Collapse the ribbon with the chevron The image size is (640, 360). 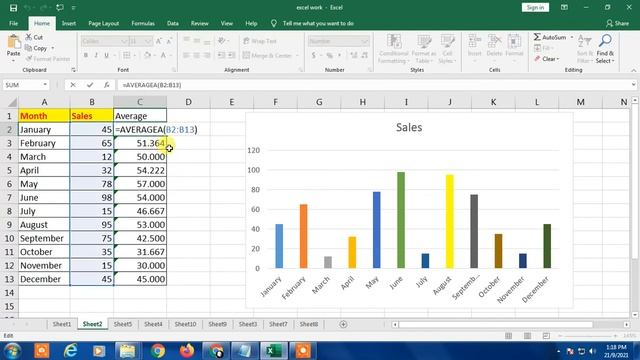(633, 70)
